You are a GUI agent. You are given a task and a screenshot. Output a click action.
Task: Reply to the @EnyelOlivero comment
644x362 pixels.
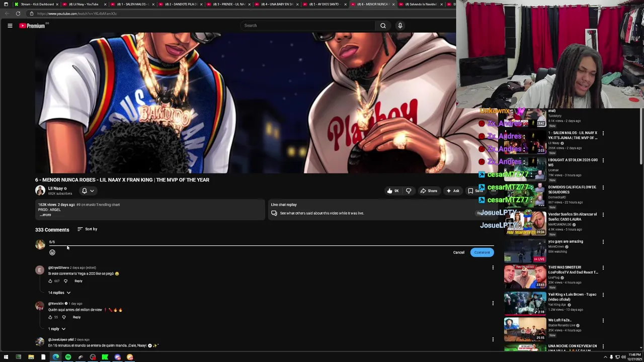pos(78,281)
